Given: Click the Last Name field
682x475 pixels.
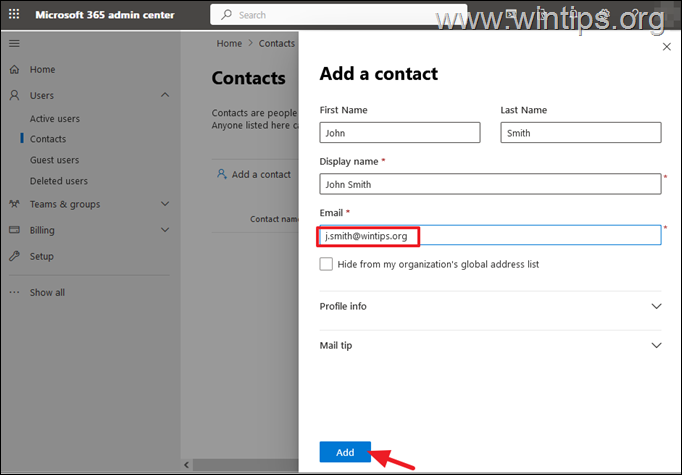Looking at the screenshot, I should coord(581,133).
